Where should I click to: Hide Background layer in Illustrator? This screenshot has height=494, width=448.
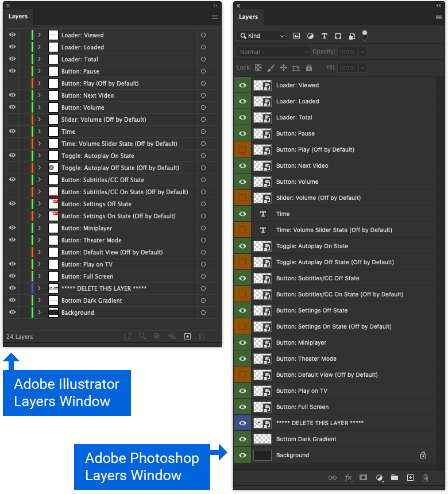[12, 312]
